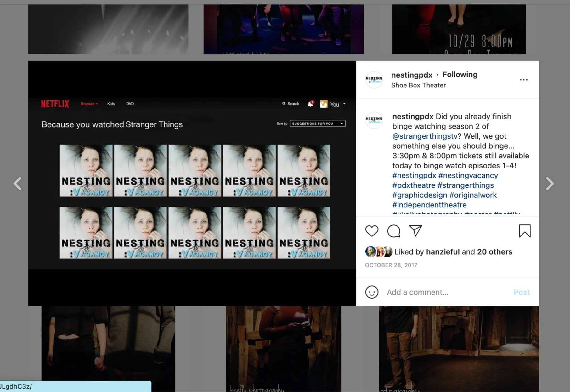Open the #strangerthings hashtag
The width and height of the screenshot is (570, 392).
pos(466,185)
